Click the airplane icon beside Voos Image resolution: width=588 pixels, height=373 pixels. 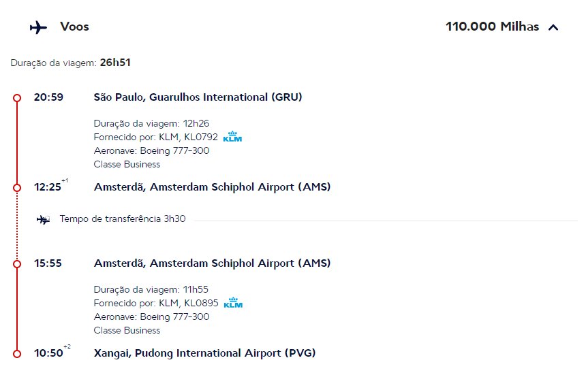38,27
